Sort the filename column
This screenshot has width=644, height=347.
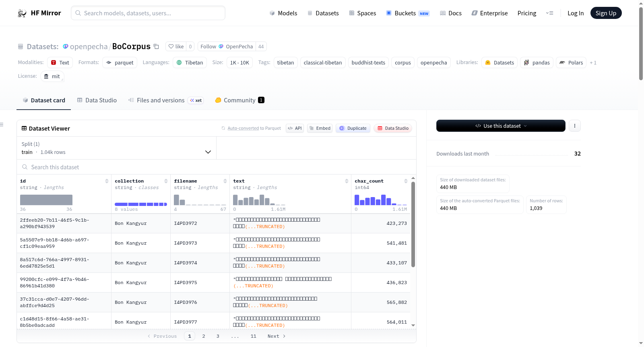tap(225, 181)
